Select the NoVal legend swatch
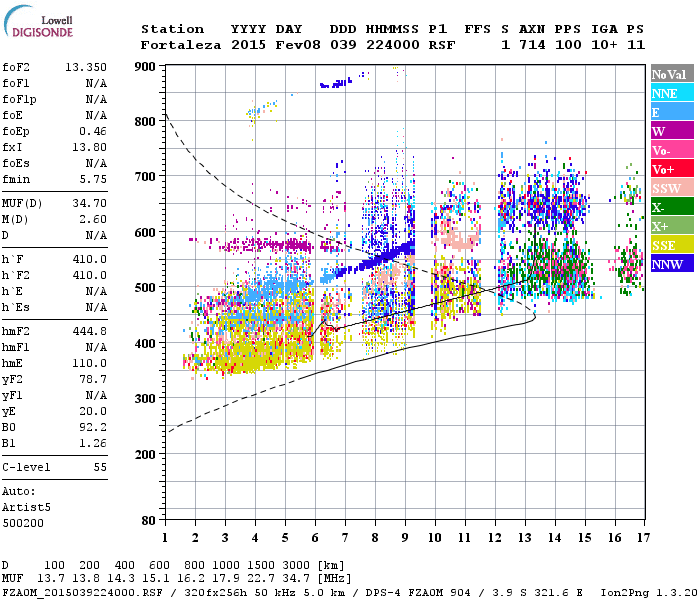The image size is (700, 600). click(672, 74)
